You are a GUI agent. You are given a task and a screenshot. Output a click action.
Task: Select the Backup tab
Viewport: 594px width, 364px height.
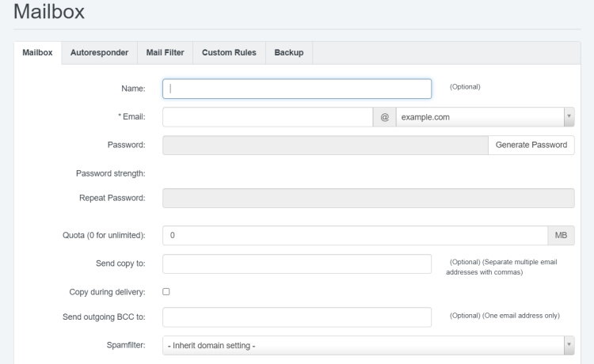click(288, 52)
